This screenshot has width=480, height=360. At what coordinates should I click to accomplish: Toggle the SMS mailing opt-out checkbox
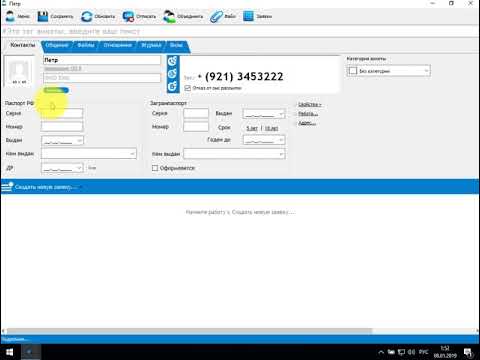point(188,88)
